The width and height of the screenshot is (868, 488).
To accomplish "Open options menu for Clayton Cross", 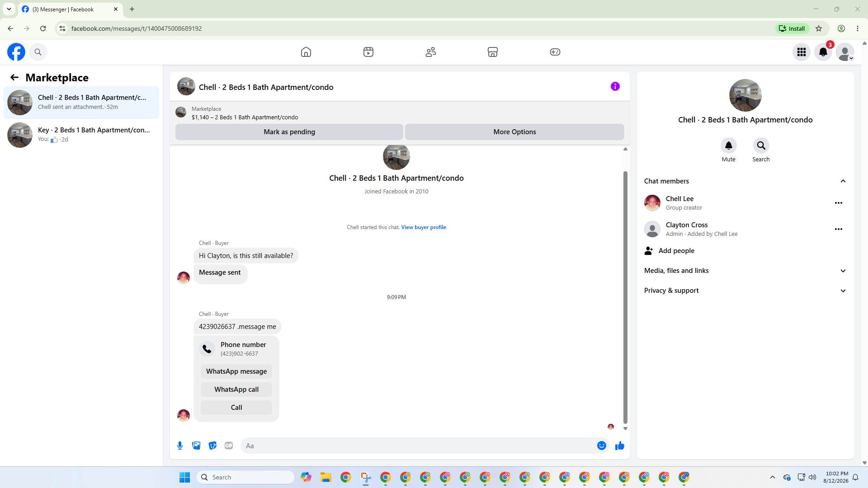I will coord(839,229).
